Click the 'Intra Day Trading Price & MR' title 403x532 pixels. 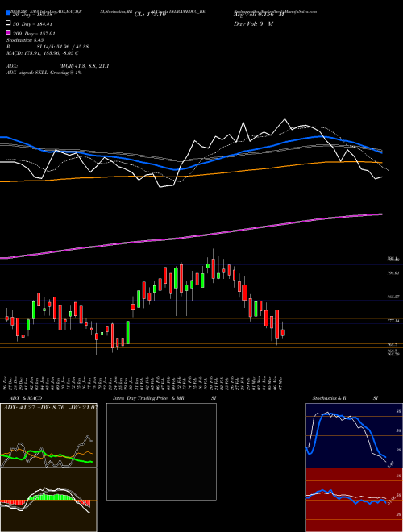(x=148, y=398)
